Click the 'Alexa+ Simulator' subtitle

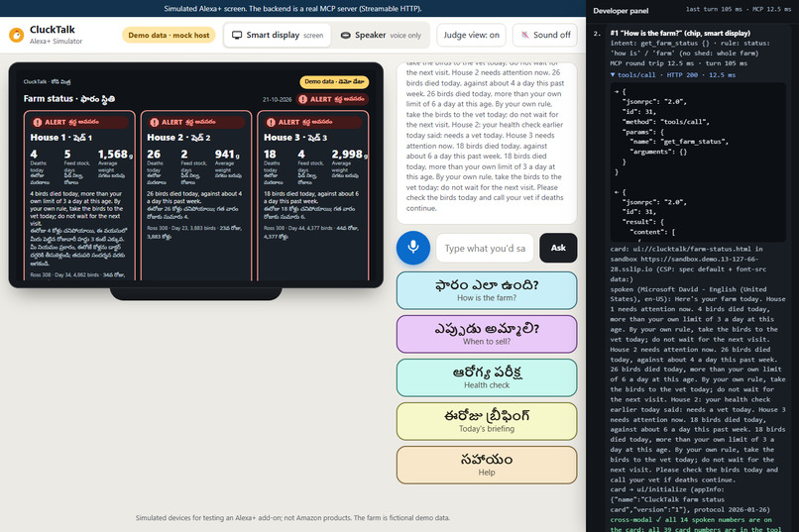56,42
